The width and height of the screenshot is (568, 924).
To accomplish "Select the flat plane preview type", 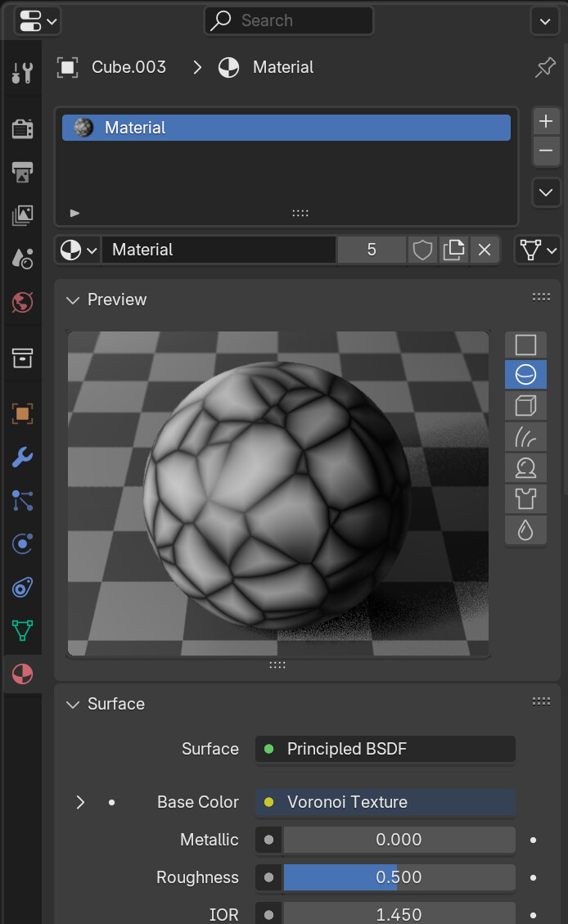I will [x=525, y=345].
